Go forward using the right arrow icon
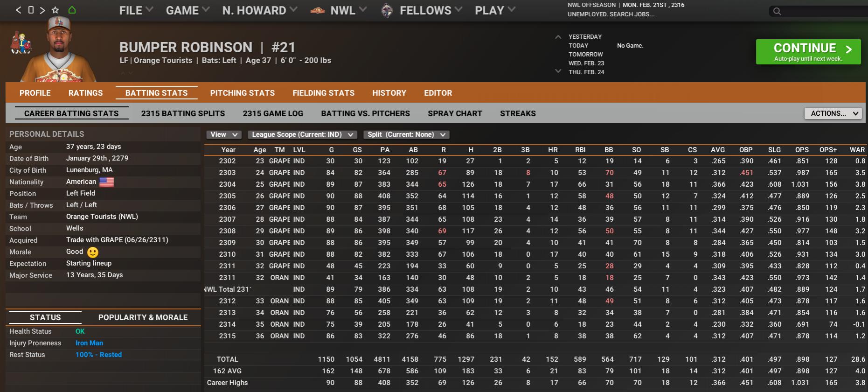The height and width of the screenshot is (392, 868). [42, 10]
